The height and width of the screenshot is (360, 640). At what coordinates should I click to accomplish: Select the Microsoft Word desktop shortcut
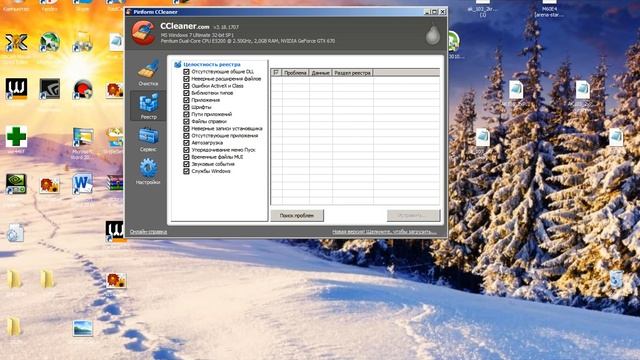point(82,184)
